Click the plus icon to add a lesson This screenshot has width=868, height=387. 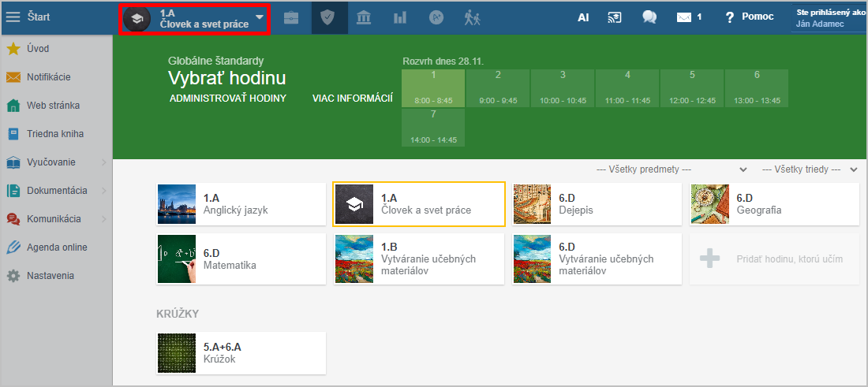pos(709,259)
